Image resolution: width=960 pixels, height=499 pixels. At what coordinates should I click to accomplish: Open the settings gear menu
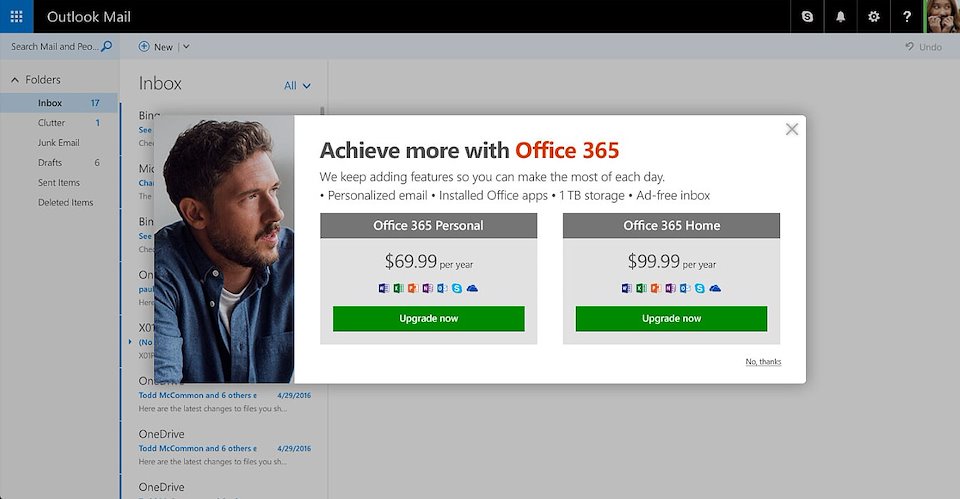coord(874,17)
